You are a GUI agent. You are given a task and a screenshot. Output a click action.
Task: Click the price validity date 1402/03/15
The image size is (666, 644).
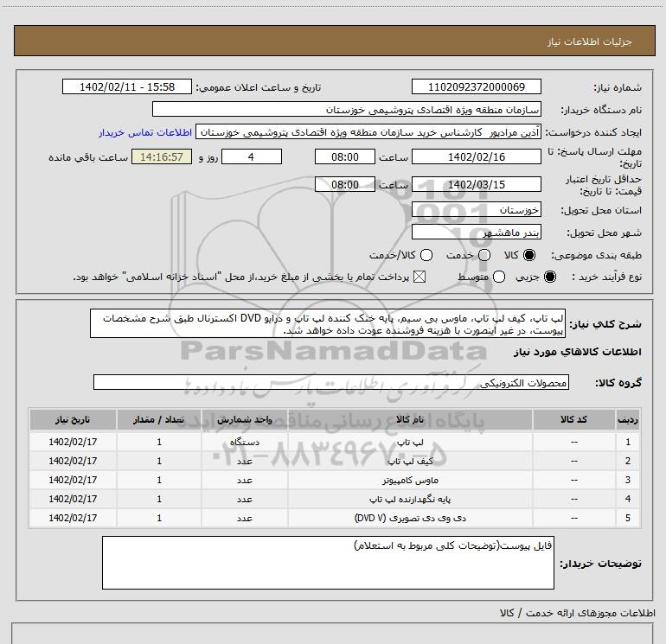pos(476,184)
